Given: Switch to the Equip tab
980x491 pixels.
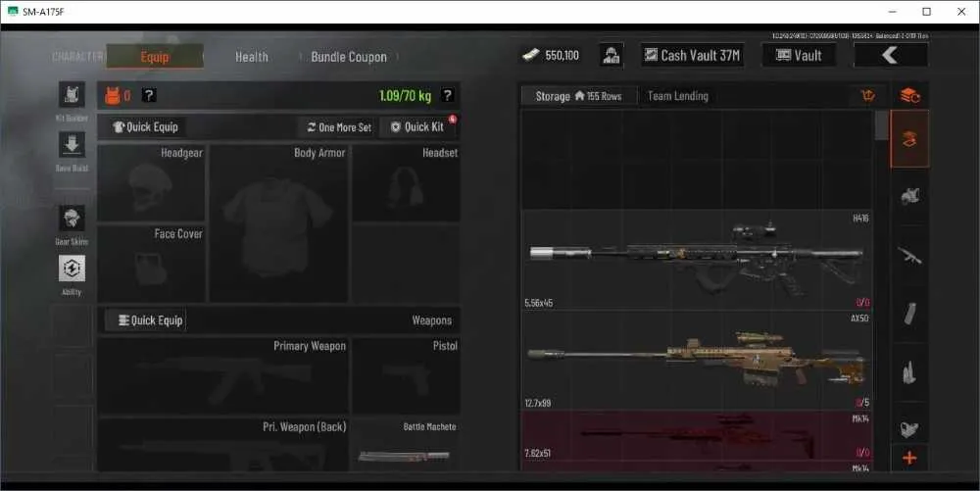Looking at the screenshot, I should (x=155, y=57).
